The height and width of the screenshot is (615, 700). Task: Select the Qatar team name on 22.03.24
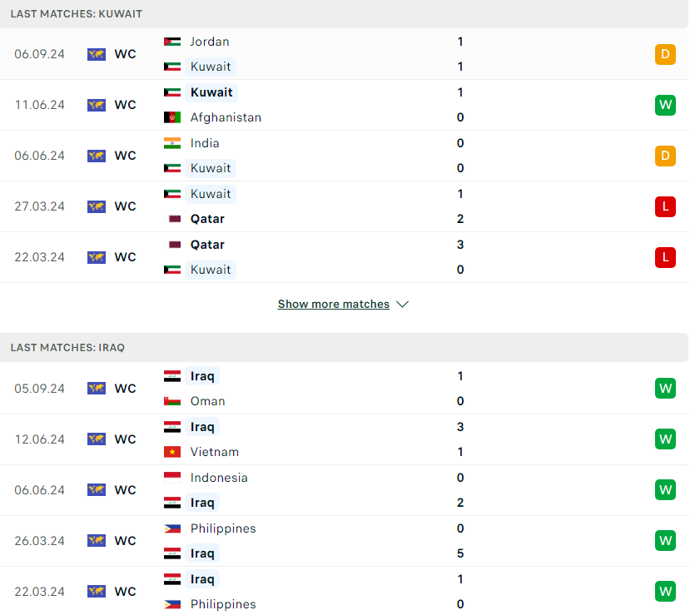(207, 245)
